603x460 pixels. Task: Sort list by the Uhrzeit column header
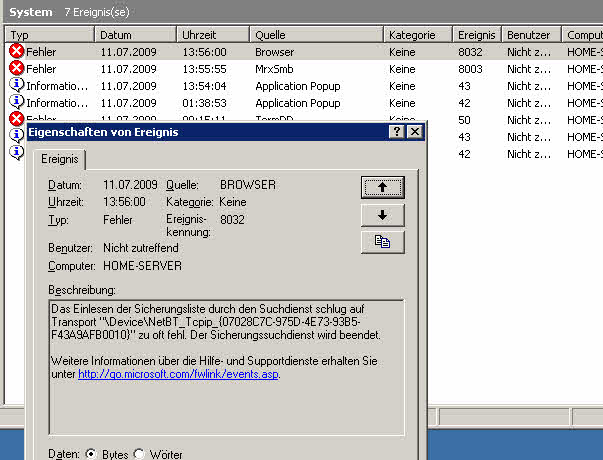(x=213, y=35)
